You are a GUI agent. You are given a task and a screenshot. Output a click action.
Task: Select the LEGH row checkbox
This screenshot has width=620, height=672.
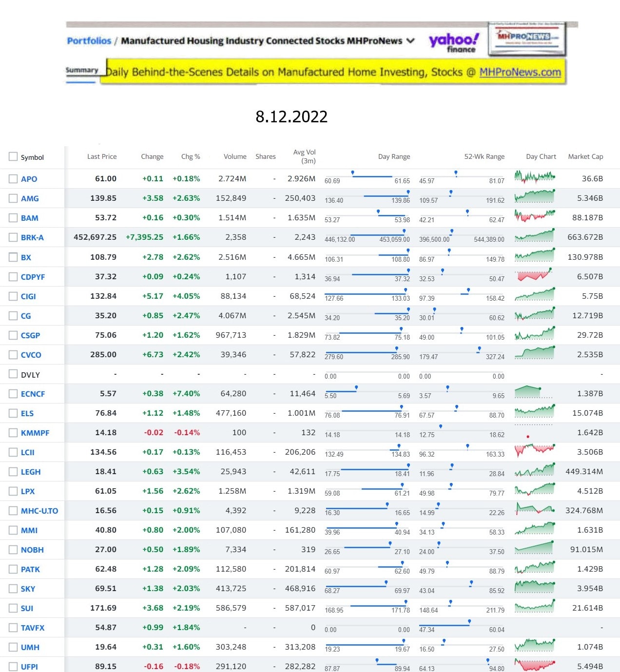pos(13,472)
